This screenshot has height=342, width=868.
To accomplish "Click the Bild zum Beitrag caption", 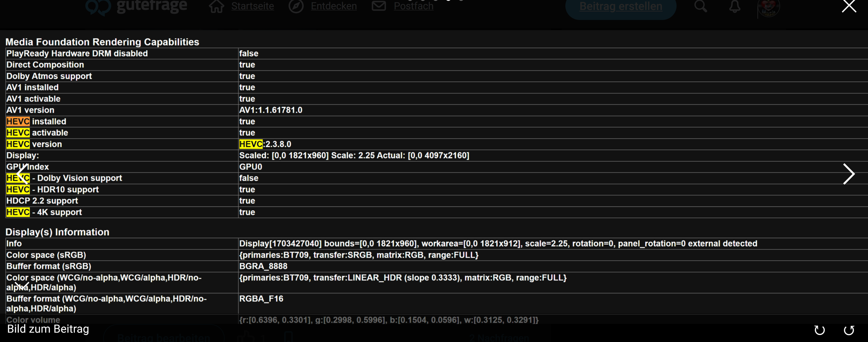I will click(x=48, y=329).
